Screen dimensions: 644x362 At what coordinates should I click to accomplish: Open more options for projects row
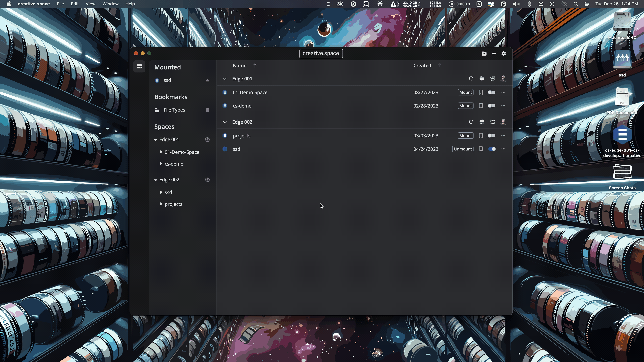point(503,136)
